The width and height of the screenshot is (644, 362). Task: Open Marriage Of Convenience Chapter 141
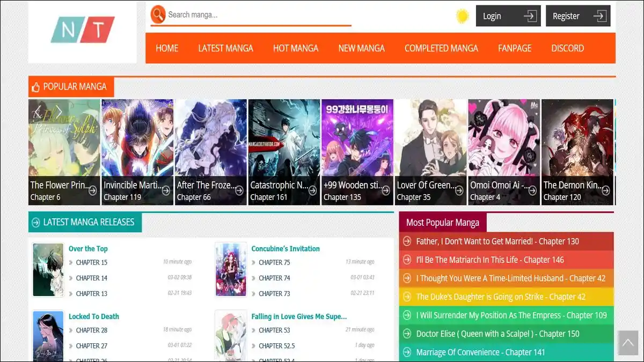[x=481, y=352]
